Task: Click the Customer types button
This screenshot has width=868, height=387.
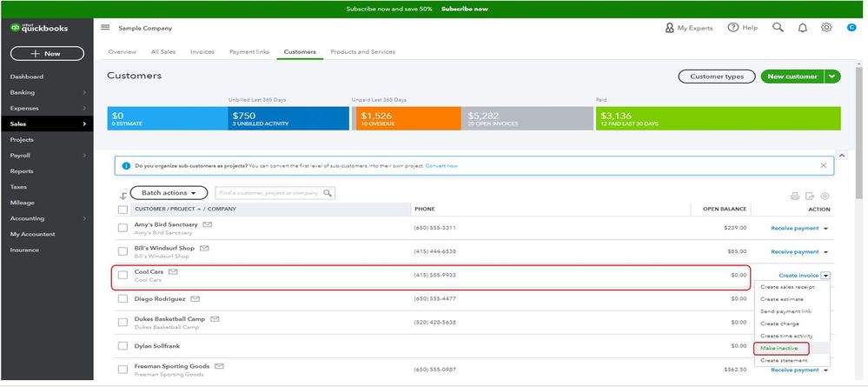Action: [717, 77]
